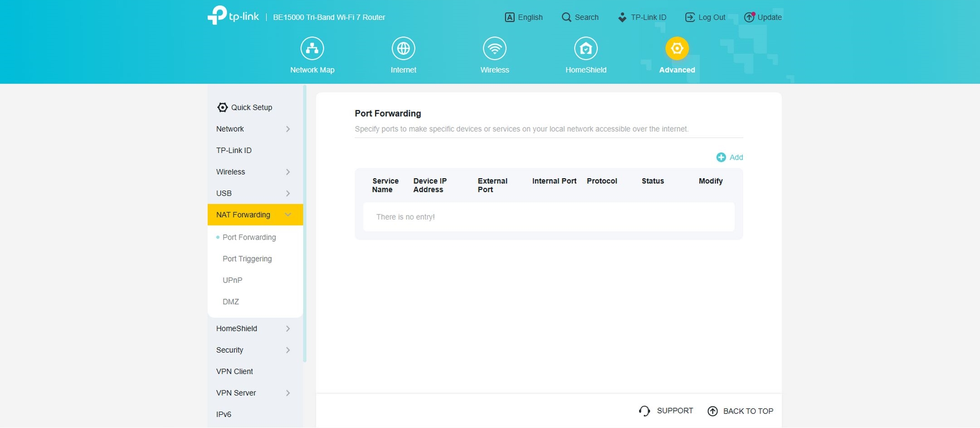Open the DMZ submenu item
Image resolution: width=980 pixels, height=428 pixels.
[231, 302]
